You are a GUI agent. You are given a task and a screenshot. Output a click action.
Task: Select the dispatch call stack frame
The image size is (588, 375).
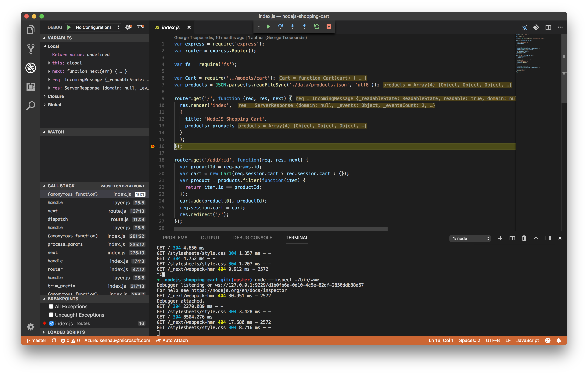[x=95, y=219]
